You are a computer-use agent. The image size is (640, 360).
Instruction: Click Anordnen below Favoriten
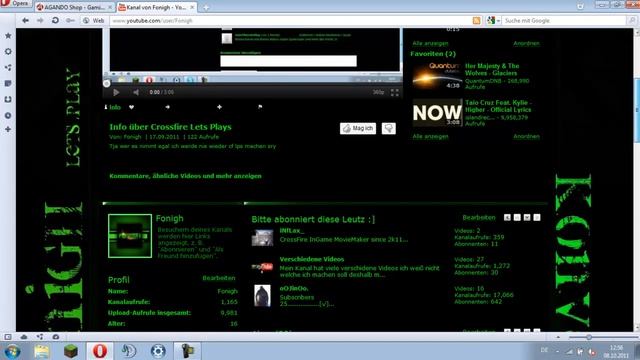(526, 136)
